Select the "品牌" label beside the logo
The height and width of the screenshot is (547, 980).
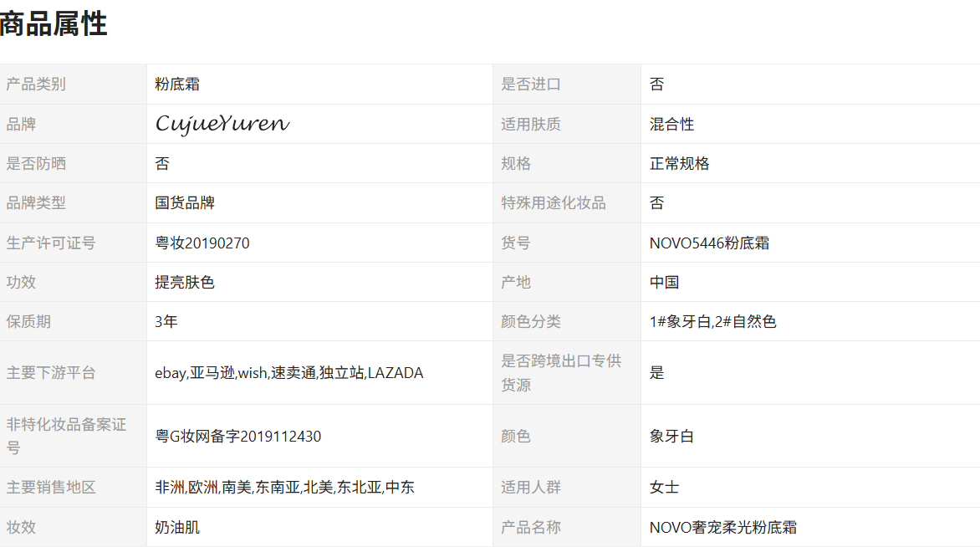coord(21,125)
